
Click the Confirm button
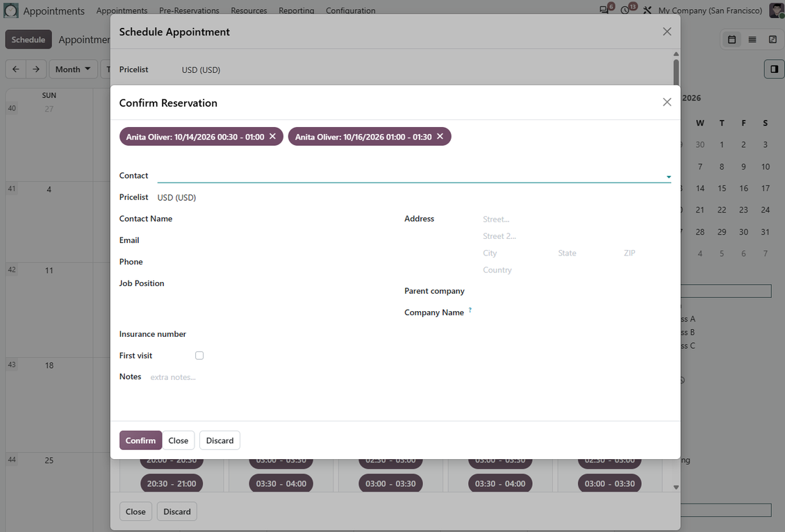(x=141, y=440)
